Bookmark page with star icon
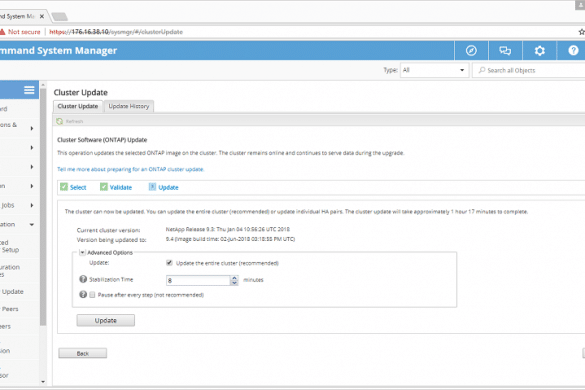Image resolution: width=585 pixels, height=390 pixels. click(582, 32)
